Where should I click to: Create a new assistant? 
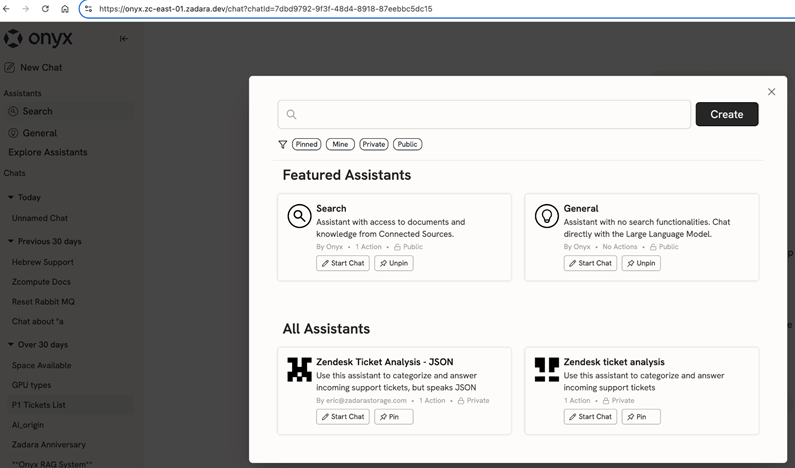tap(727, 115)
